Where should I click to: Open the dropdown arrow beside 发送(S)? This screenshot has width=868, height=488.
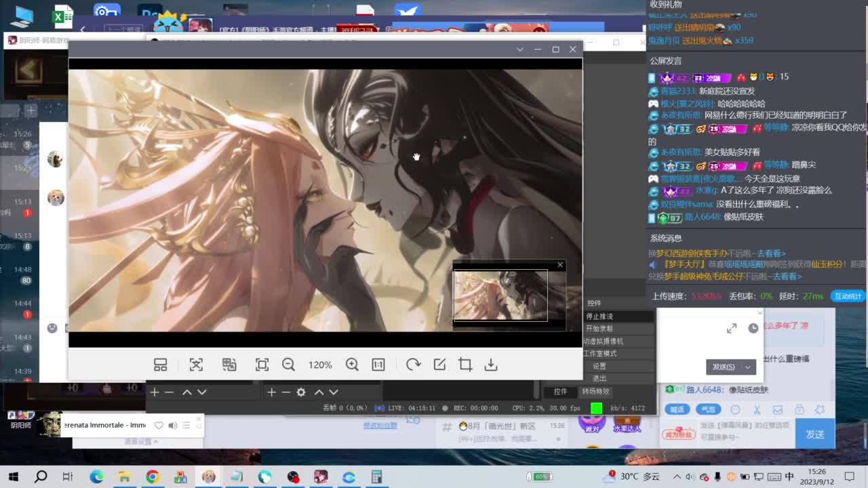tap(748, 367)
